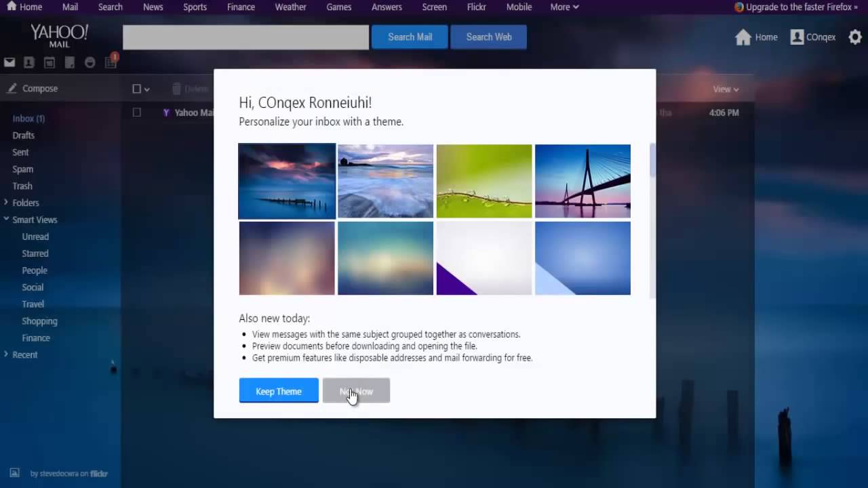868x488 pixels.
Task: Choose the green dewdrop theme
Action: point(484,181)
